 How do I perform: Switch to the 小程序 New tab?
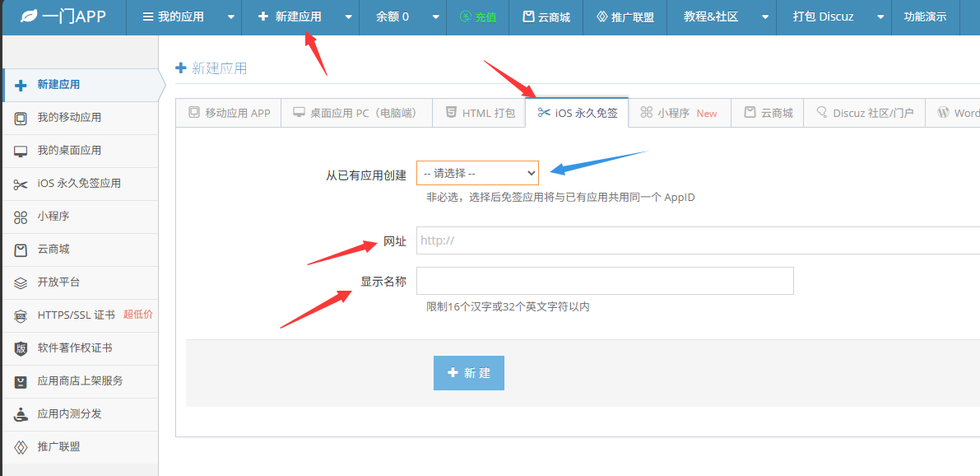[680, 113]
